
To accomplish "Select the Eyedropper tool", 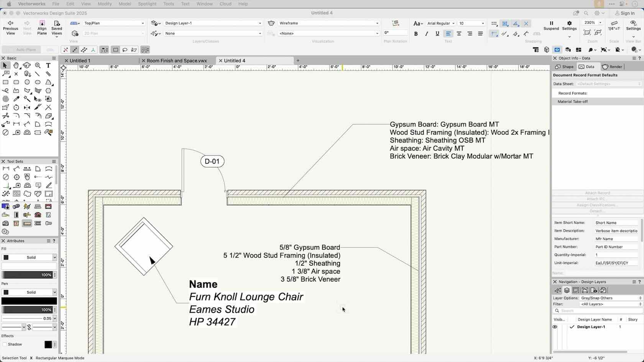I will pyautogui.click(x=16, y=99).
